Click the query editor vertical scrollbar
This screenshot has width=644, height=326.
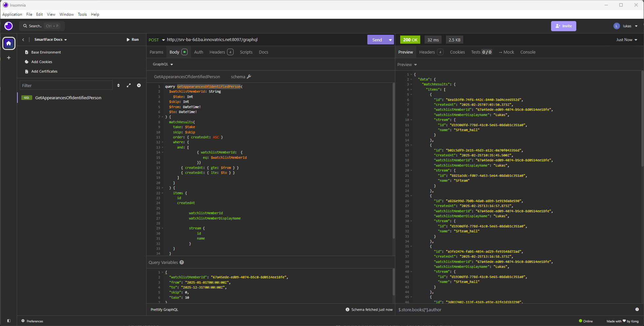(x=394, y=161)
